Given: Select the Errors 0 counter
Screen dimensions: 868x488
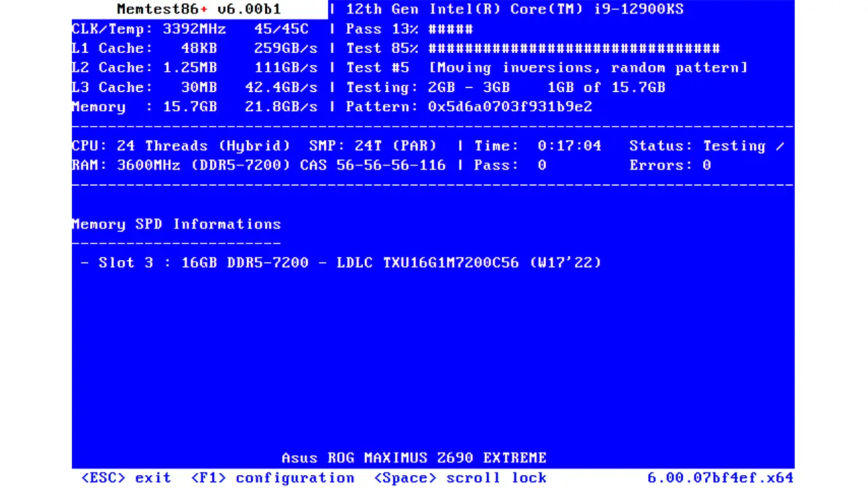Looking at the screenshot, I should pyautogui.click(x=670, y=165).
